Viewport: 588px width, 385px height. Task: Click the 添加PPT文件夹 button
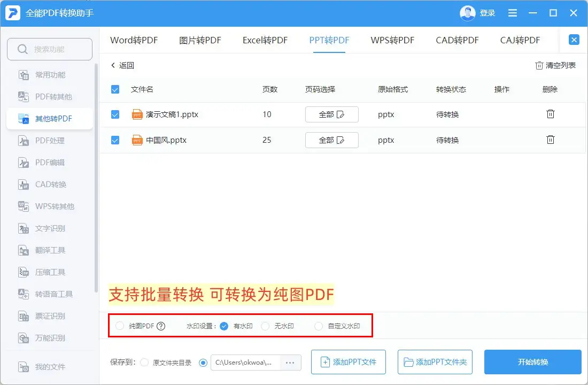[435, 362]
